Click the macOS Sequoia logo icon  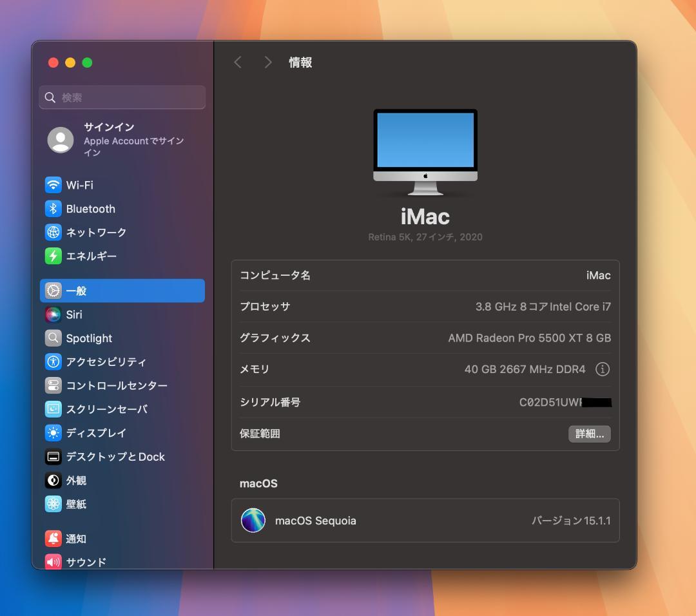pos(253,520)
